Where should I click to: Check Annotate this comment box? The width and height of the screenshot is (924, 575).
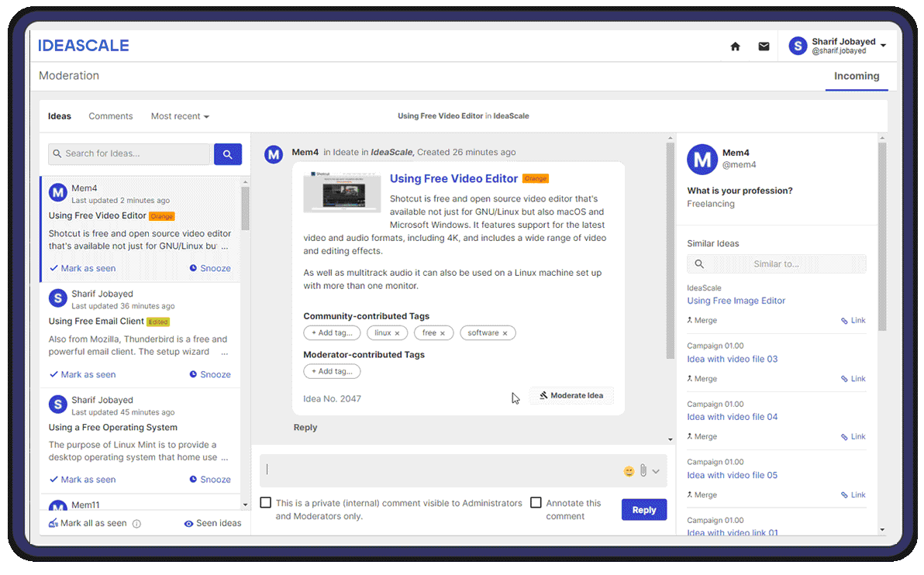[x=536, y=503]
